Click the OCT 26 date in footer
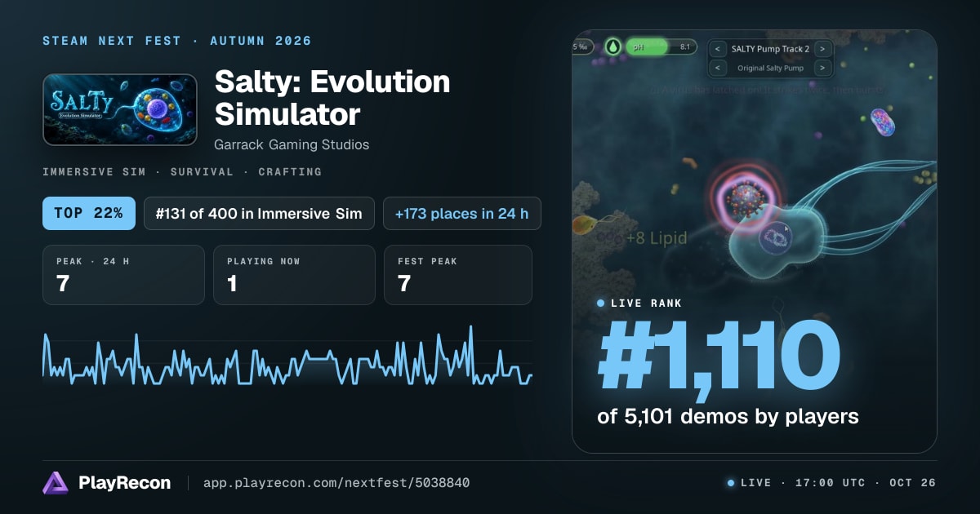This screenshot has width=980, height=514. 912,483
